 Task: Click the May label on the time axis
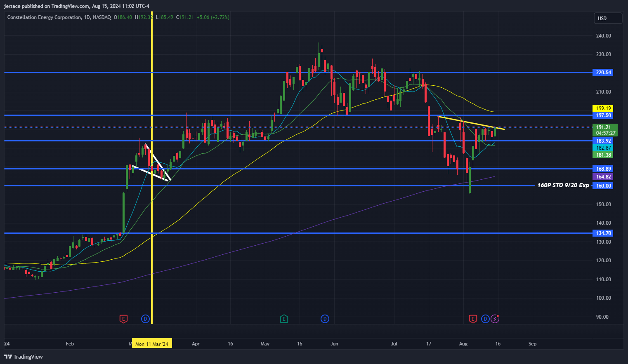pyautogui.click(x=265, y=344)
